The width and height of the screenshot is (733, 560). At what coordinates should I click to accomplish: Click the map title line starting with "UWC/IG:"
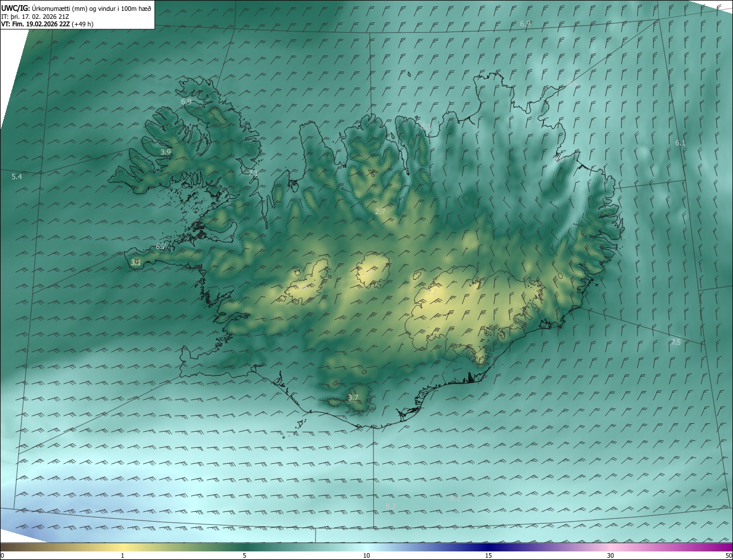[x=76, y=8]
